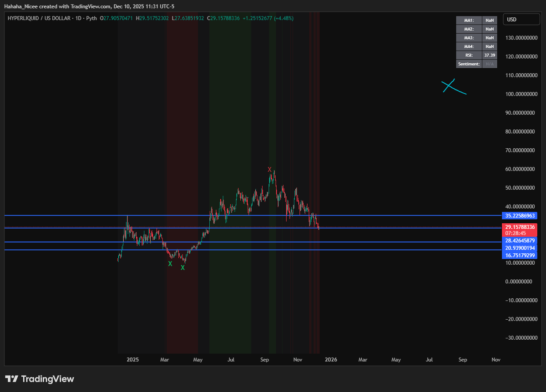Screen dimensions: 546x392
Task: Select the green X marker below the April low
Action: 183,268
